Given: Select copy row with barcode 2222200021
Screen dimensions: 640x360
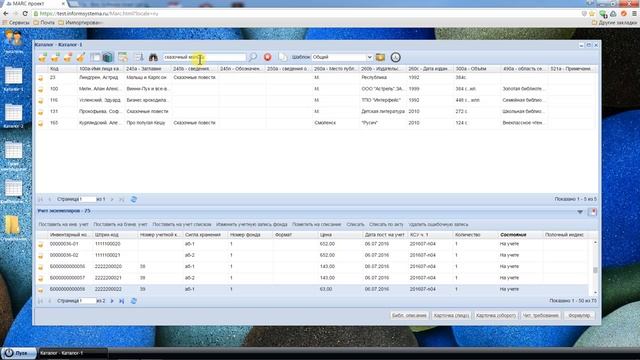Looking at the screenshot, I should point(312,278).
